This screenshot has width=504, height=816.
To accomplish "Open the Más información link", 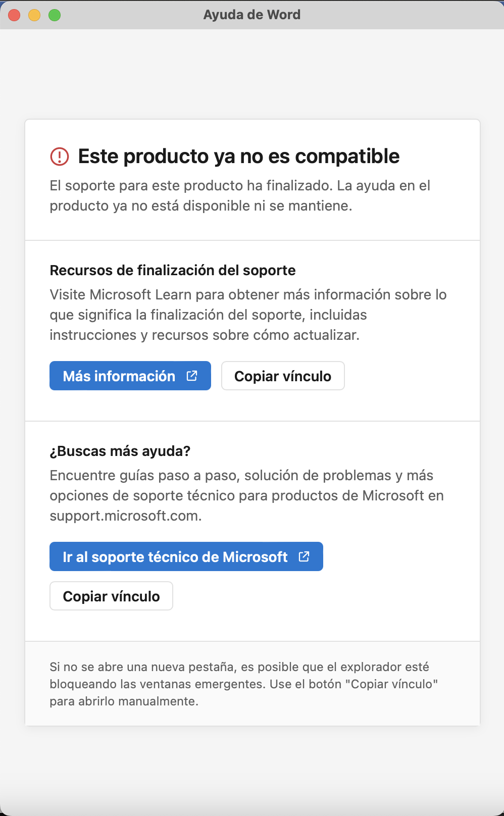I will point(130,376).
